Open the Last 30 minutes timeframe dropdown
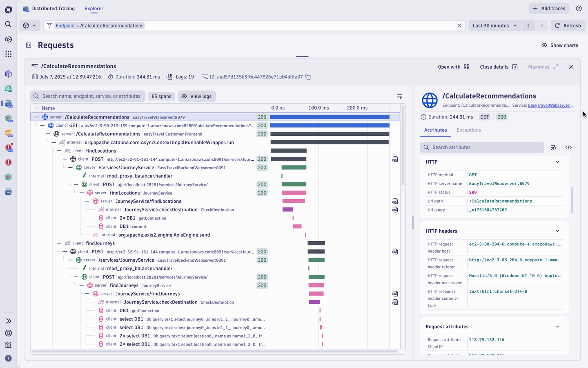 495,25
